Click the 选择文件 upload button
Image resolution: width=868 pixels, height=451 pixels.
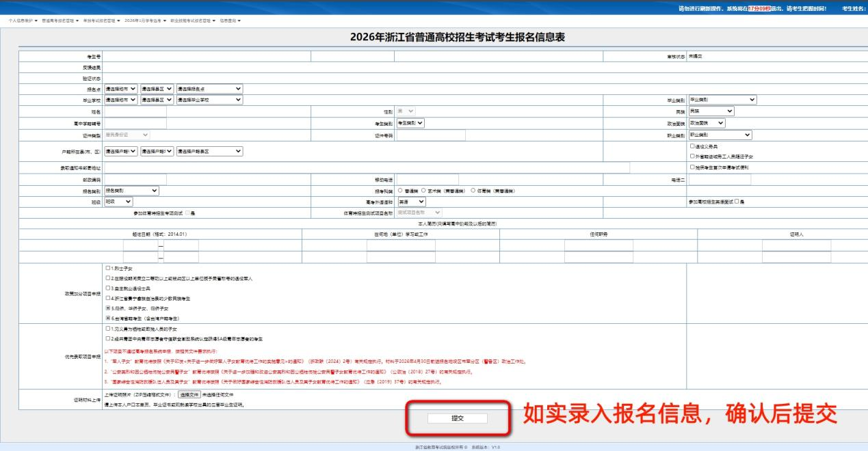point(189,395)
